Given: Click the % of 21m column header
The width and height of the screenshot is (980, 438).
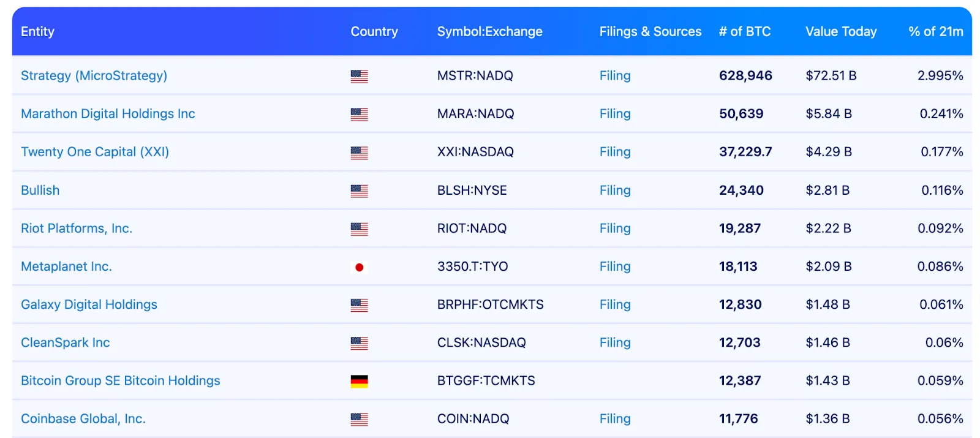Looking at the screenshot, I should click(x=935, y=31).
